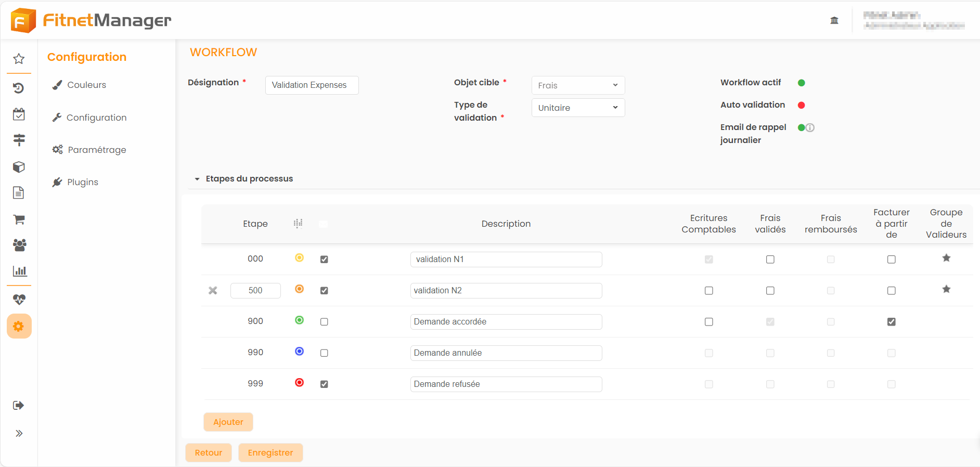Screen dimensions: 980x467
Task: Open the calendar check sidebar icon
Action: (19, 114)
